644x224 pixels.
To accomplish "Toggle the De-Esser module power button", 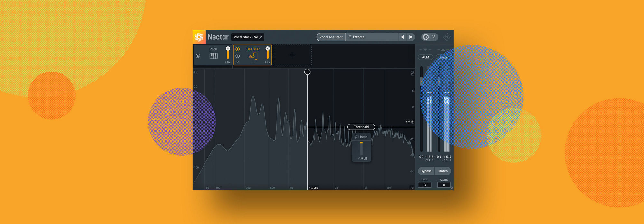I will [238, 49].
